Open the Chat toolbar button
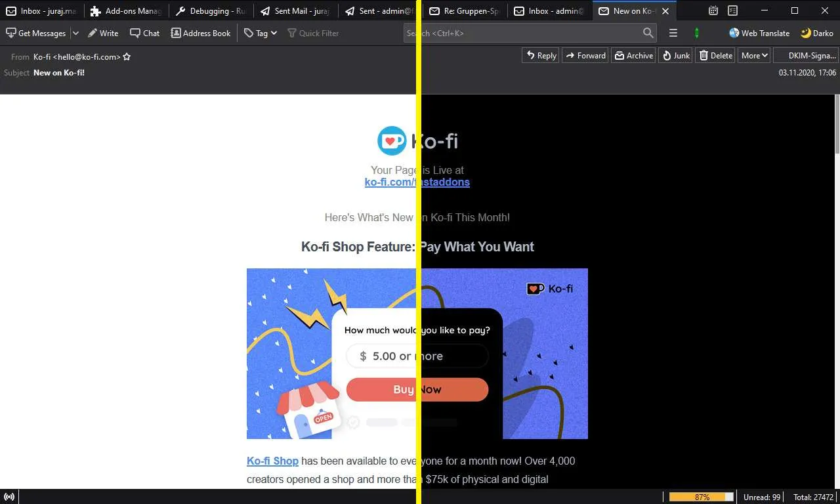Image resolution: width=840 pixels, height=504 pixels. 145,33
